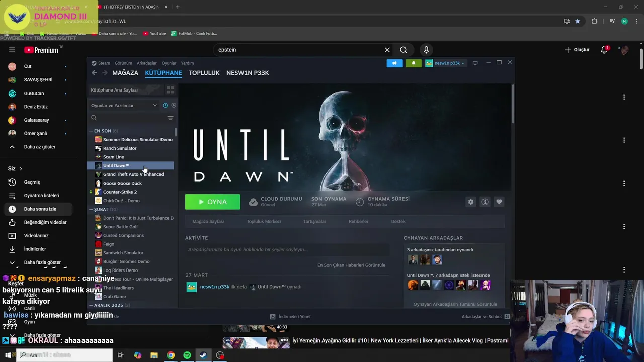This screenshot has height=362, width=644.
Task: Click YouTube search magnifier button
Action: click(404, 50)
